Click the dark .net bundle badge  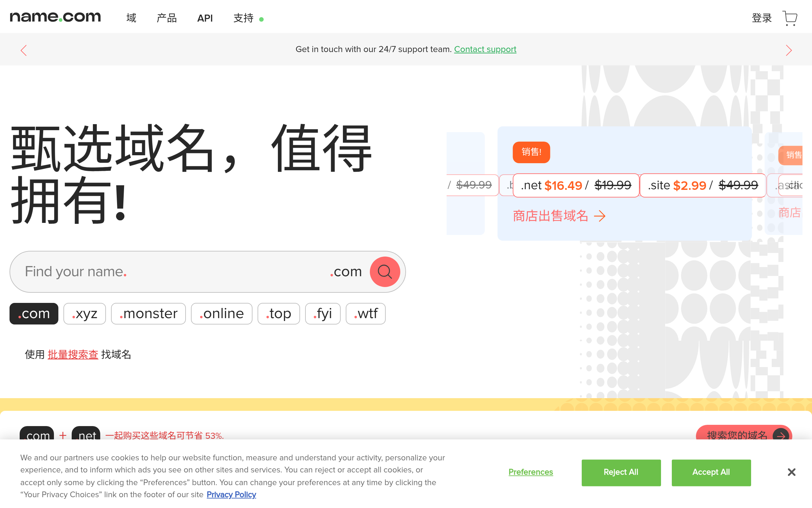point(86,433)
